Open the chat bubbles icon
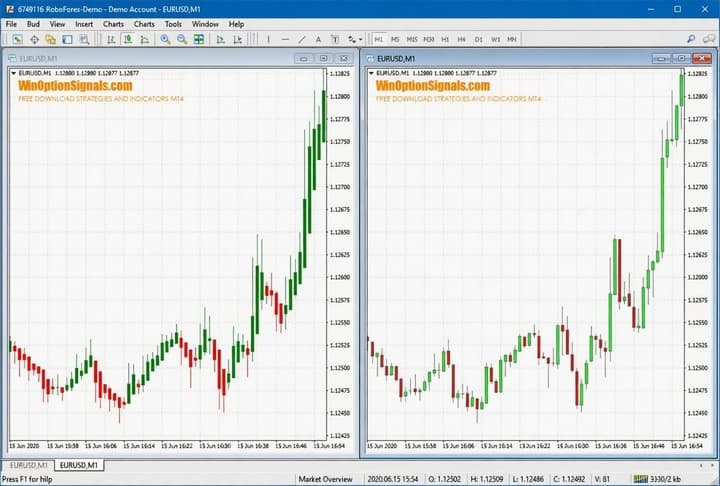The height and width of the screenshot is (486, 720). pos(709,40)
